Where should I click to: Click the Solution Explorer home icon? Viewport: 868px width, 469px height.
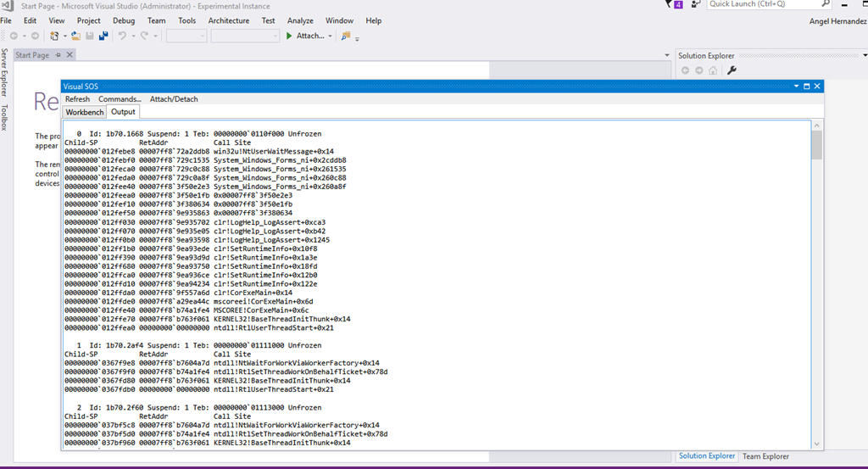click(712, 70)
